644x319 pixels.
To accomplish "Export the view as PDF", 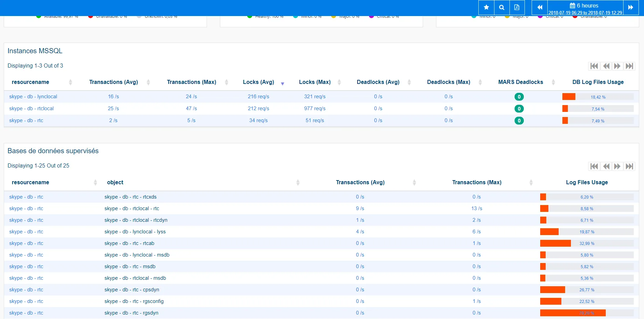I will pos(517,7).
